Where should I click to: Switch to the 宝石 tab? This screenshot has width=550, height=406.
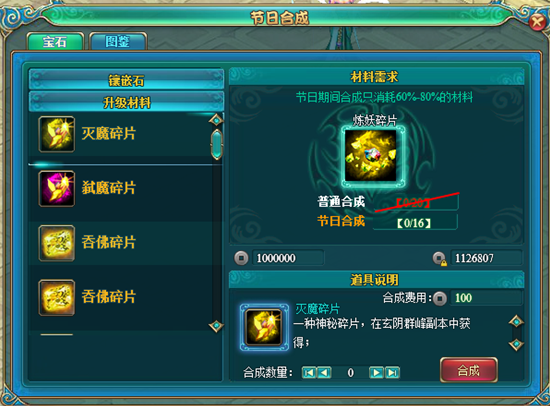pos(55,41)
